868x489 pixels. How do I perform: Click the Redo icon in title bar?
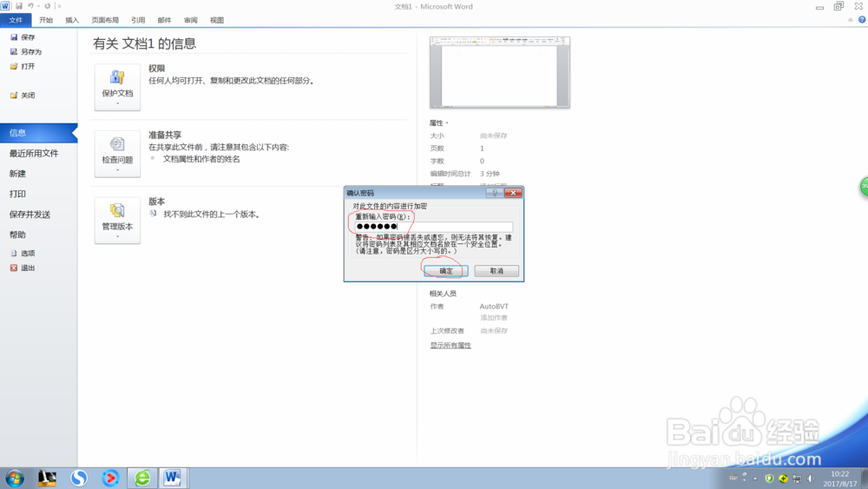click(x=47, y=6)
